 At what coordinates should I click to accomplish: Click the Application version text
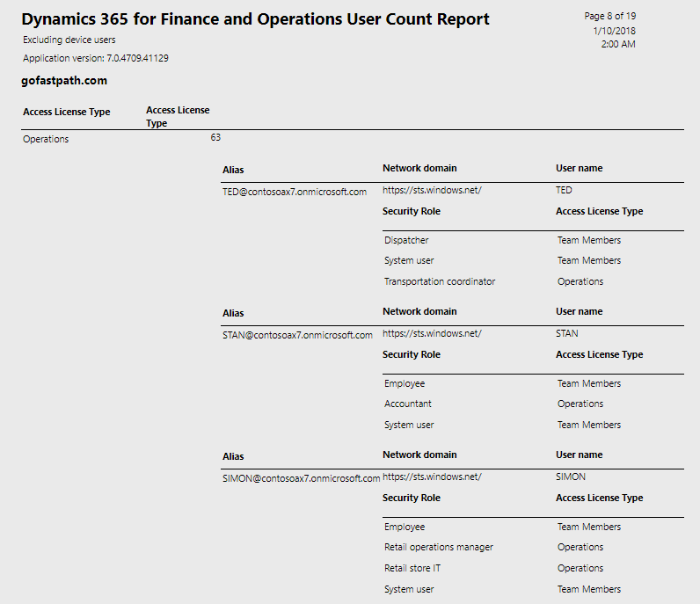click(96, 59)
